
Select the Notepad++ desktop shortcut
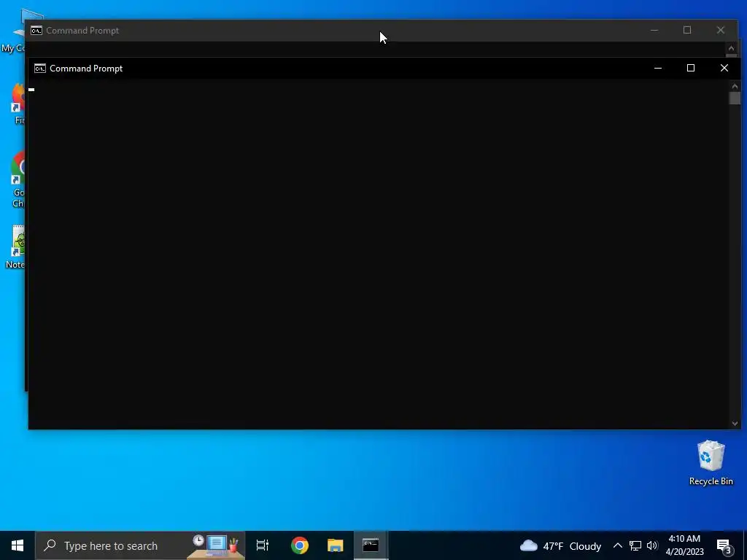[x=16, y=247]
